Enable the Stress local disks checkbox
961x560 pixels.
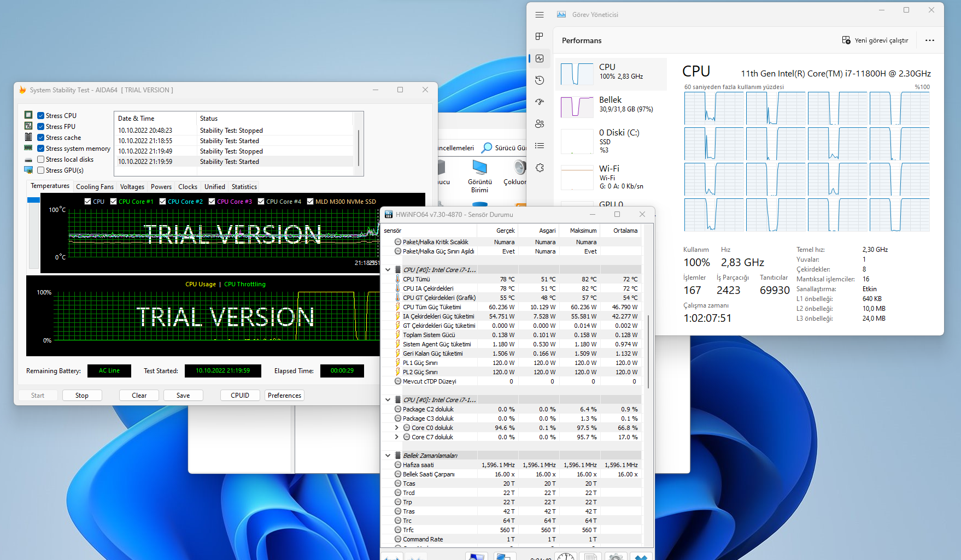coord(41,159)
